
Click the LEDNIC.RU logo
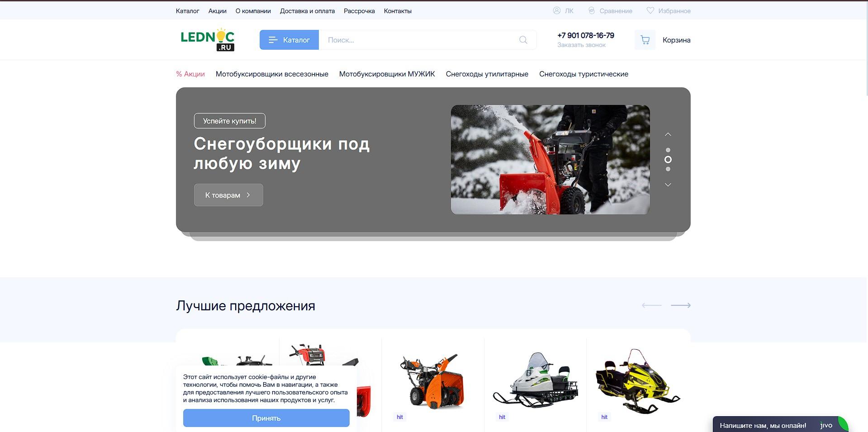click(208, 40)
